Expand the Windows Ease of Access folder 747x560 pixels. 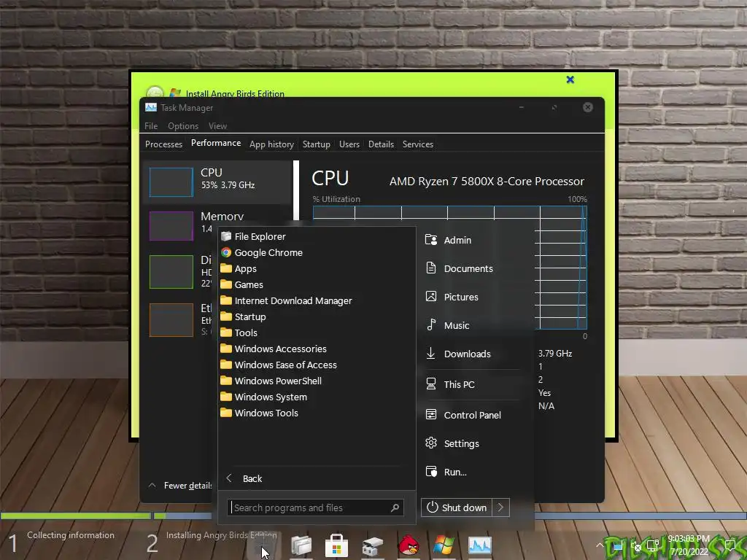[285, 365]
